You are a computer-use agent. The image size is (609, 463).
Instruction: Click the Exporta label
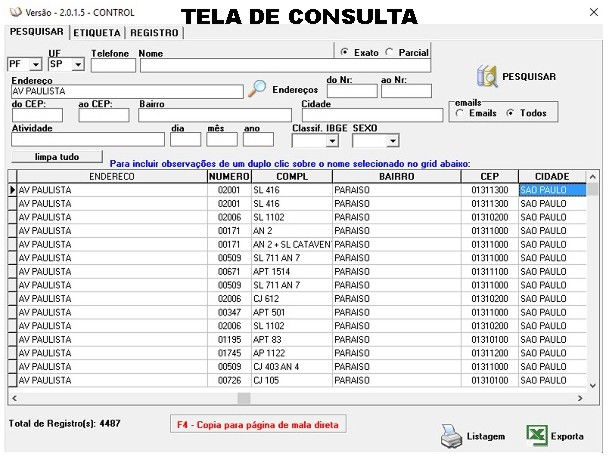tap(567, 436)
